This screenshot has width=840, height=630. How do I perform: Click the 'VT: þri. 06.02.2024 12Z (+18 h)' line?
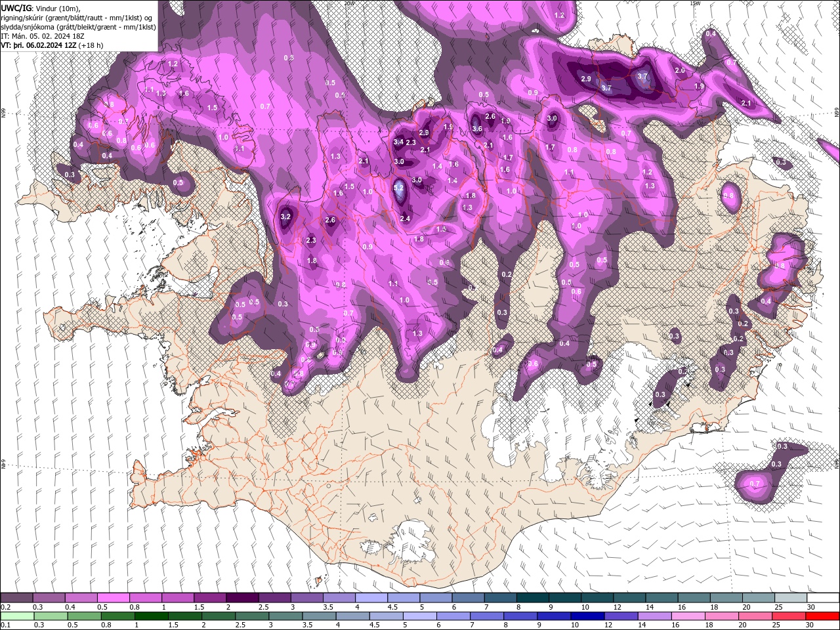coord(52,45)
